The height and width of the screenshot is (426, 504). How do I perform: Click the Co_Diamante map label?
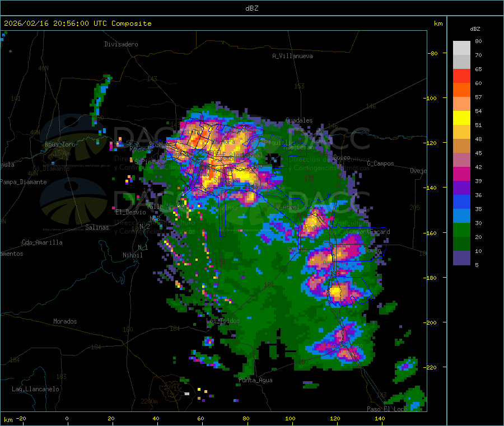click(51, 168)
